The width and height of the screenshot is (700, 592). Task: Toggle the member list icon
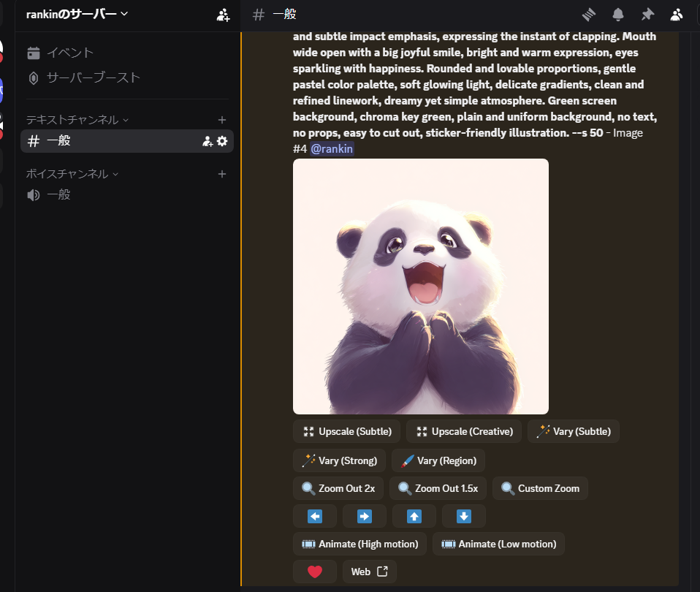(677, 15)
